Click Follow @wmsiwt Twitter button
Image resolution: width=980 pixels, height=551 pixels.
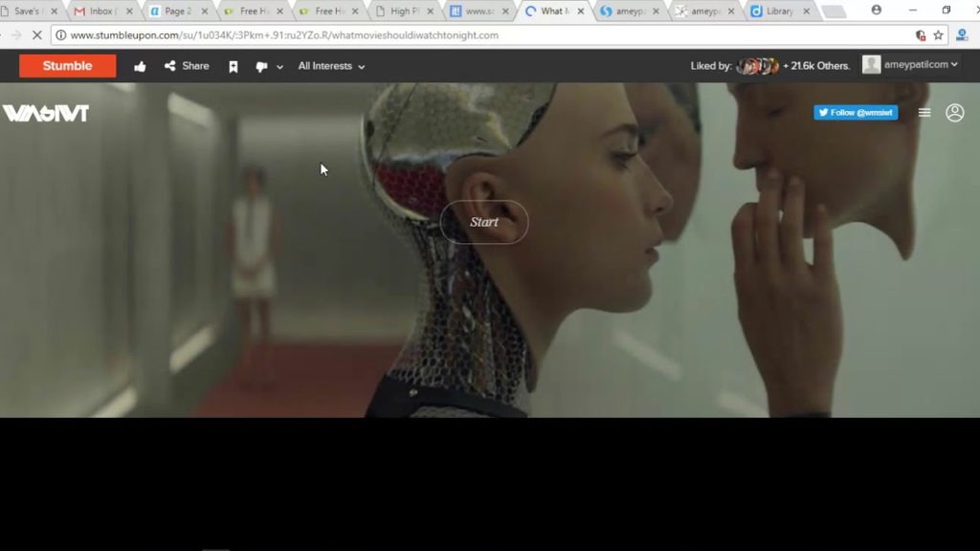coord(856,113)
